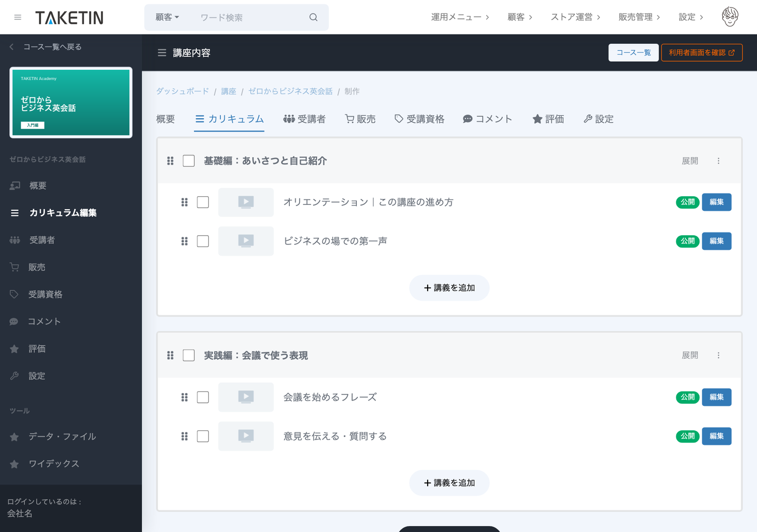Screen dimensions: 757x532
Task: Click the 評価 star icon in sidebar
Action: pos(14,349)
